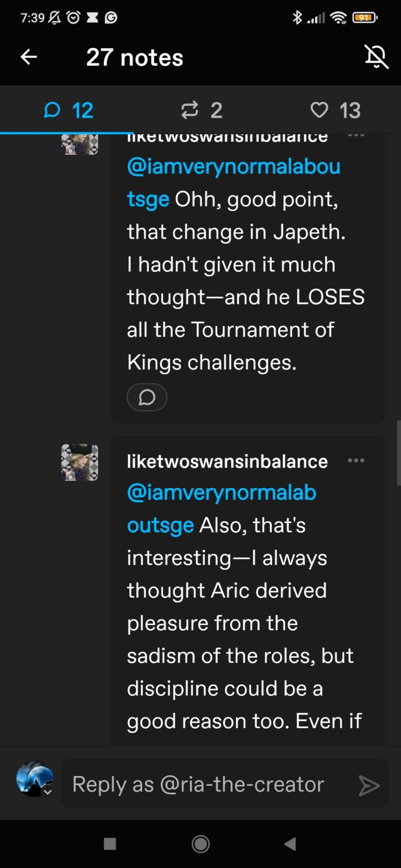This screenshot has height=868, width=401.
Task: Send the reply with the arrow icon
Action: pos(369,785)
